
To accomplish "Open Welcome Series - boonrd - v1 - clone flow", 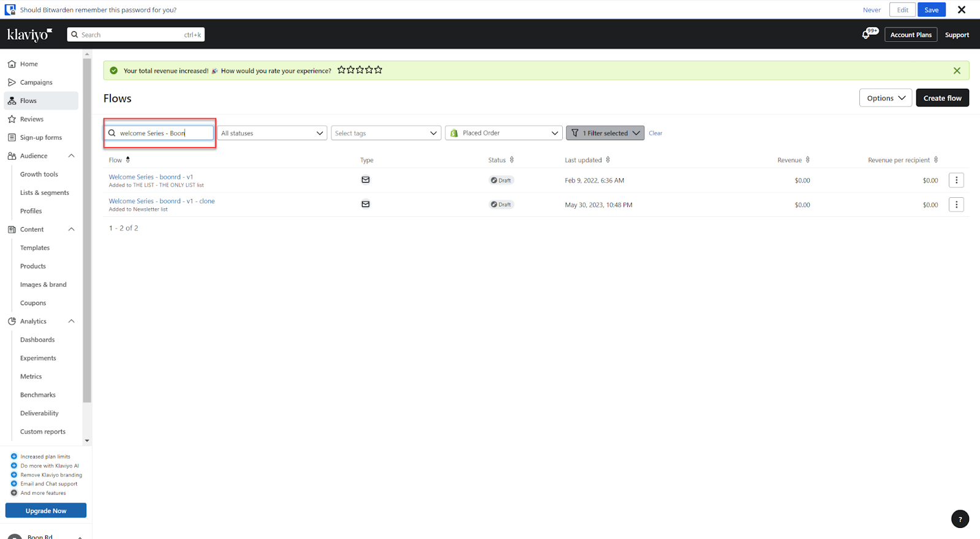I will pos(162,201).
